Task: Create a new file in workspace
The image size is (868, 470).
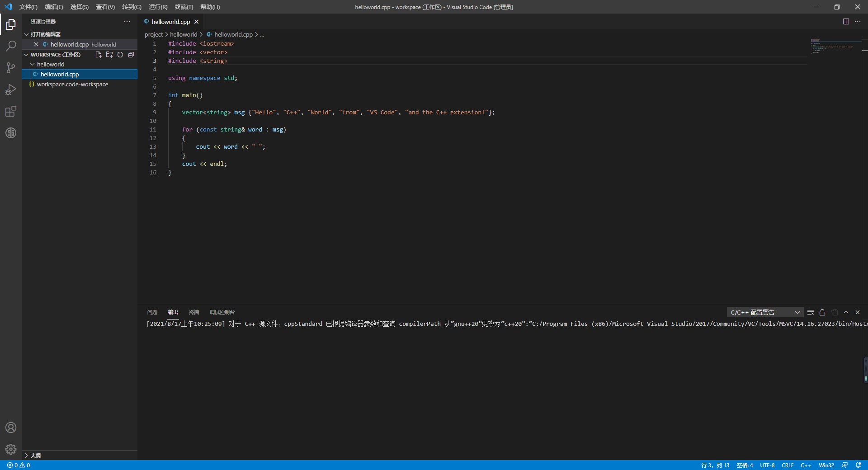Action: click(99, 55)
